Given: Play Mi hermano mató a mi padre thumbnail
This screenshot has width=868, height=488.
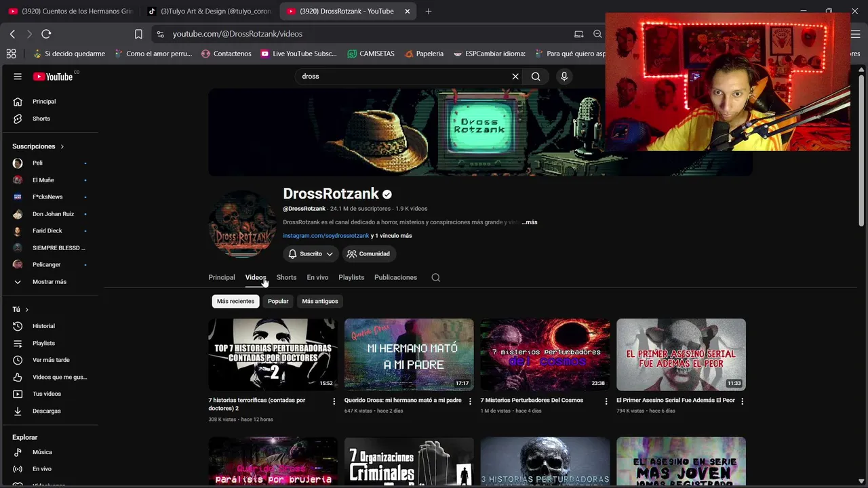Looking at the screenshot, I should point(409,354).
